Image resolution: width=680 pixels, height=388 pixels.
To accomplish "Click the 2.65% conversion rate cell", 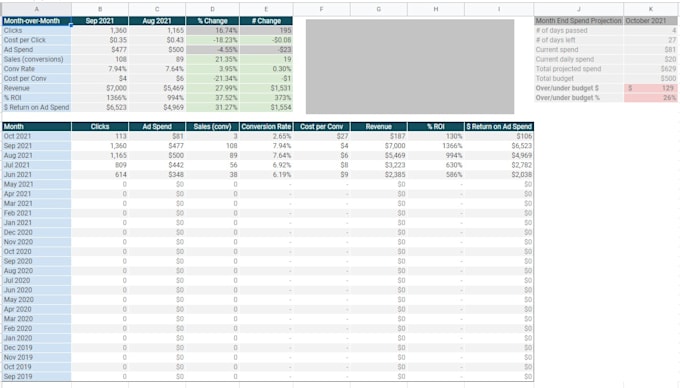I will (266, 136).
